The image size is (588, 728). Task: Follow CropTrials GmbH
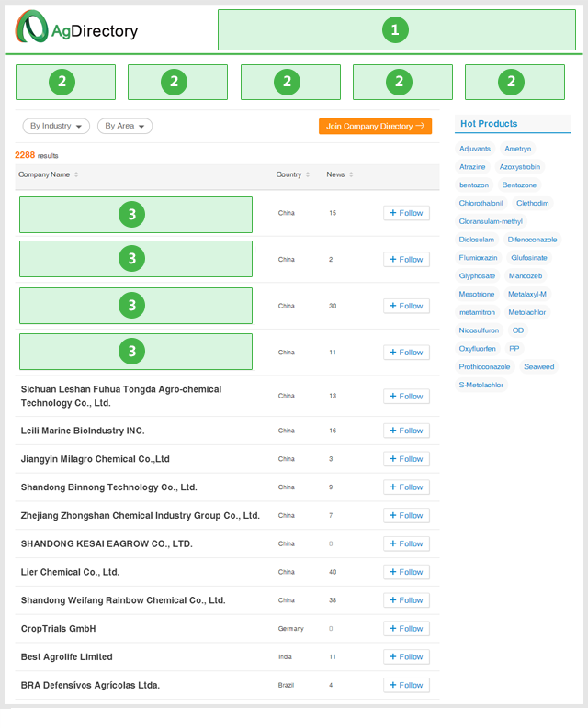tap(406, 629)
